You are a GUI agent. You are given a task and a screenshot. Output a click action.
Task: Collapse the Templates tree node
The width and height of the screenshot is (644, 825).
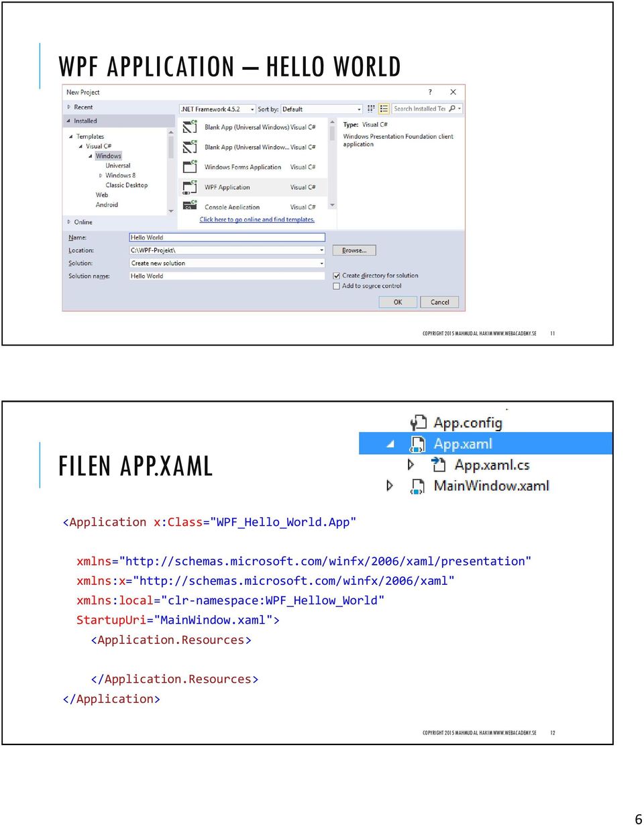pos(70,137)
